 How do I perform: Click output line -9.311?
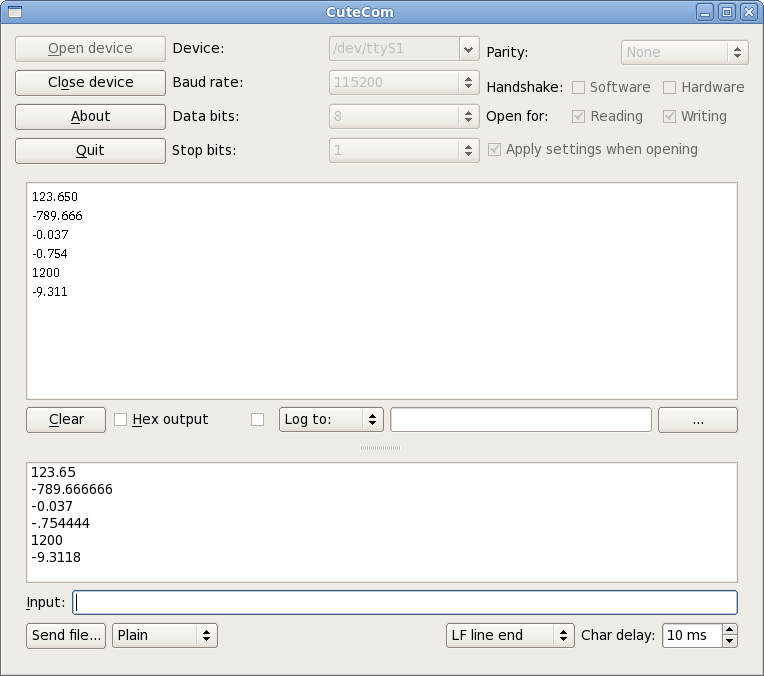[50, 292]
